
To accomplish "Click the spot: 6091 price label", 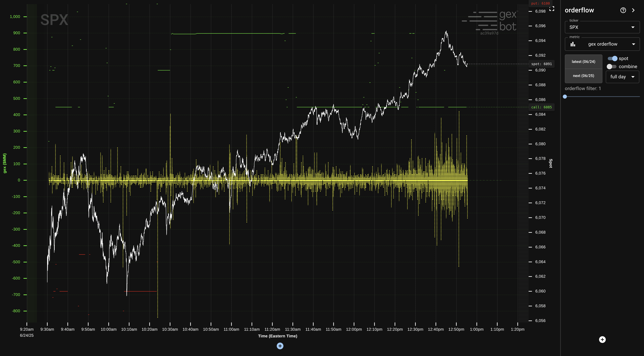I will 541,64.
